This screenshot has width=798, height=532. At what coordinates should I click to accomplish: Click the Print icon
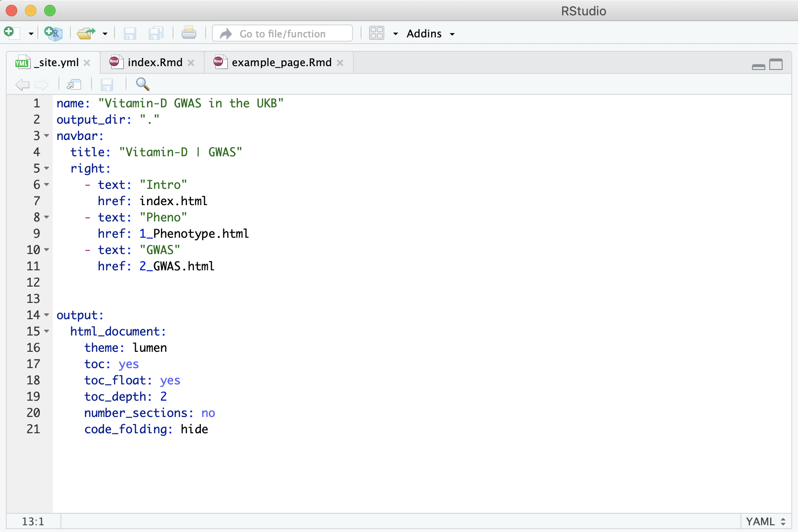[189, 33]
